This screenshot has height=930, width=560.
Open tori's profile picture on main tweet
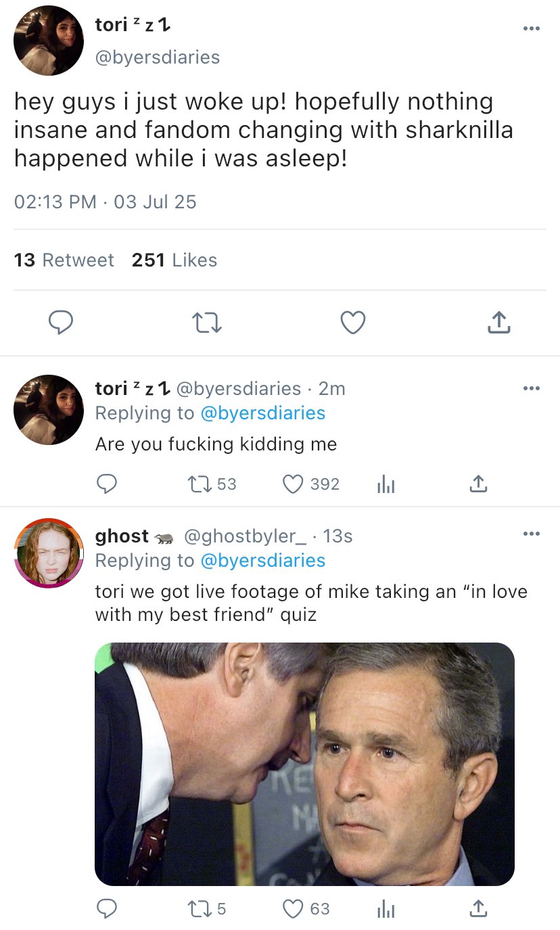pyautogui.click(x=49, y=41)
